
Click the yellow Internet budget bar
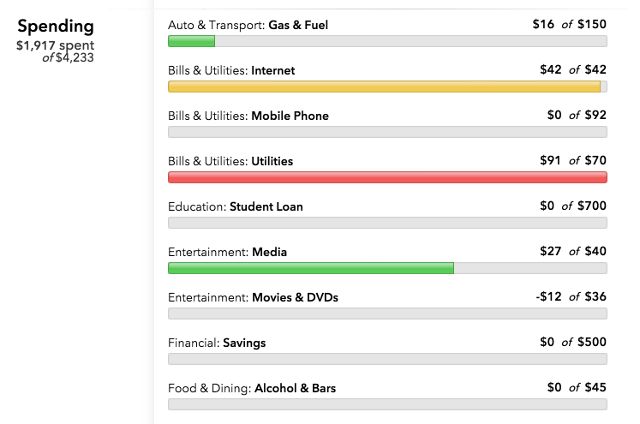click(x=385, y=87)
